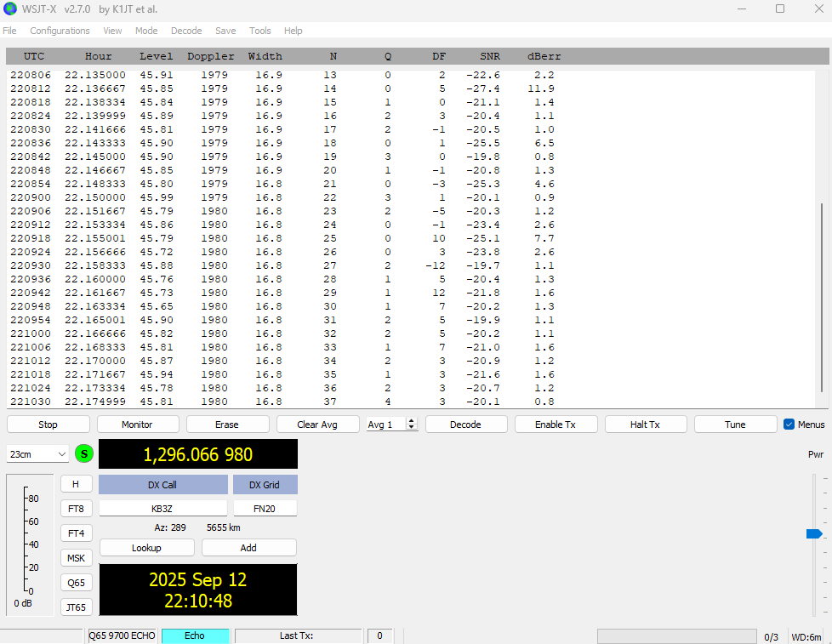Click the green S status indicator
Viewport: 832px width, 644px height.
(x=83, y=453)
